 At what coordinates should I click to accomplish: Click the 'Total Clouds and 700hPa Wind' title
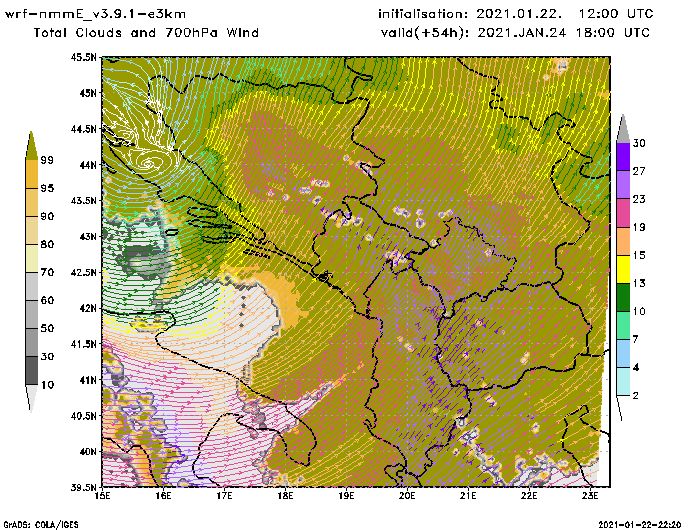[146, 33]
